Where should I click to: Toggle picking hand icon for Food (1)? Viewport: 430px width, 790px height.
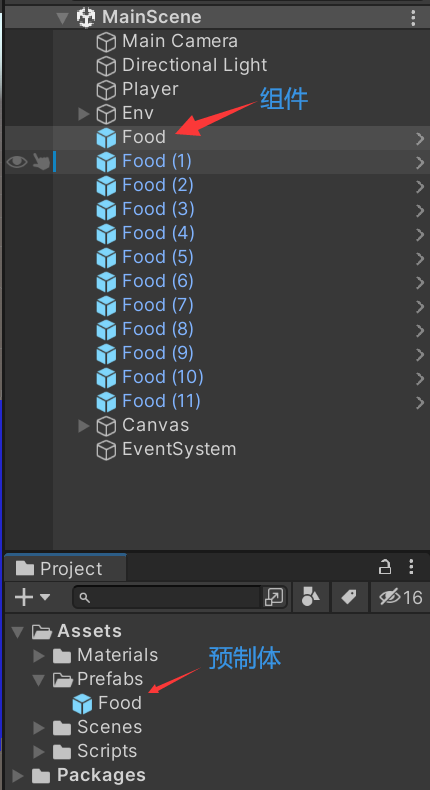[x=41, y=162]
